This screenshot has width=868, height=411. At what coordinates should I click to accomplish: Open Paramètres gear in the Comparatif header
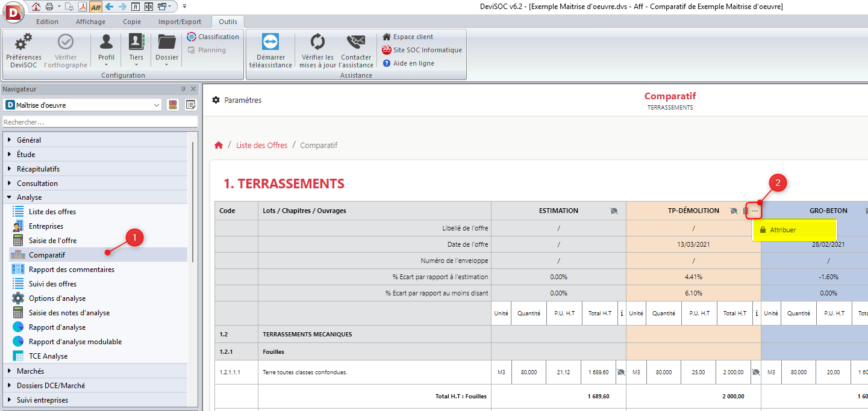click(216, 100)
